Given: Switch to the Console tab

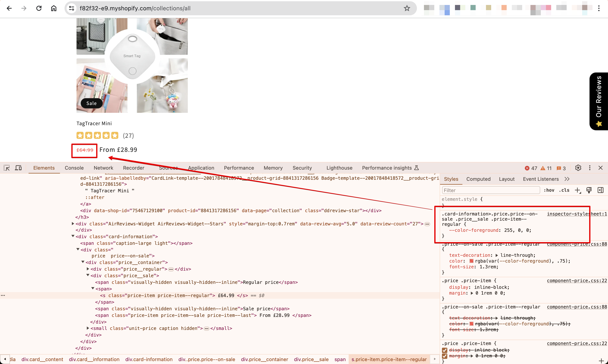Looking at the screenshot, I should [x=74, y=168].
